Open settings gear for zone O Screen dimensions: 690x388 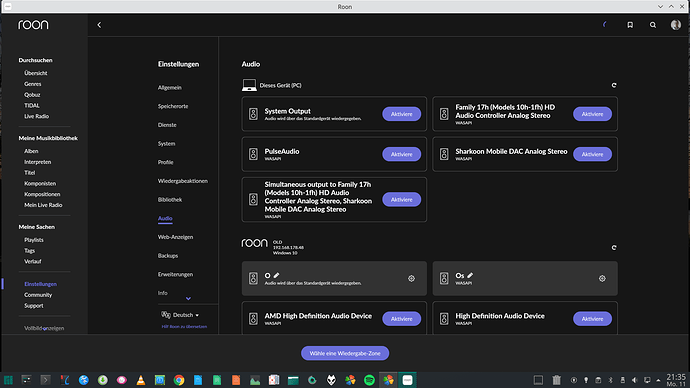point(411,278)
